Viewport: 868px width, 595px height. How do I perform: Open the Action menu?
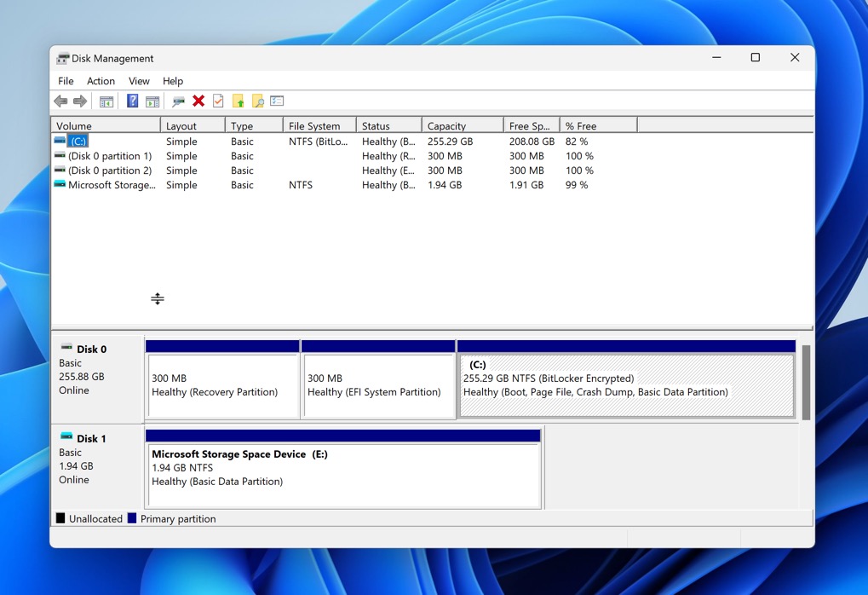click(101, 81)
